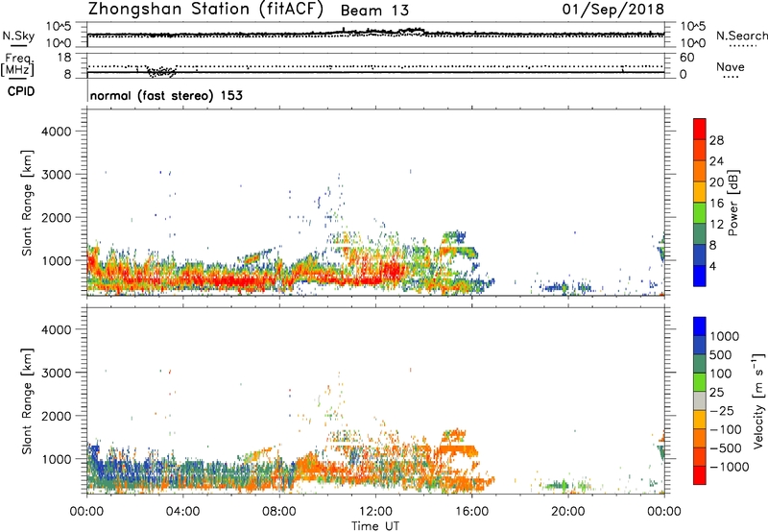
Task: Click 'normal (fast stereo) 153' text
Action: coord(166,95)
